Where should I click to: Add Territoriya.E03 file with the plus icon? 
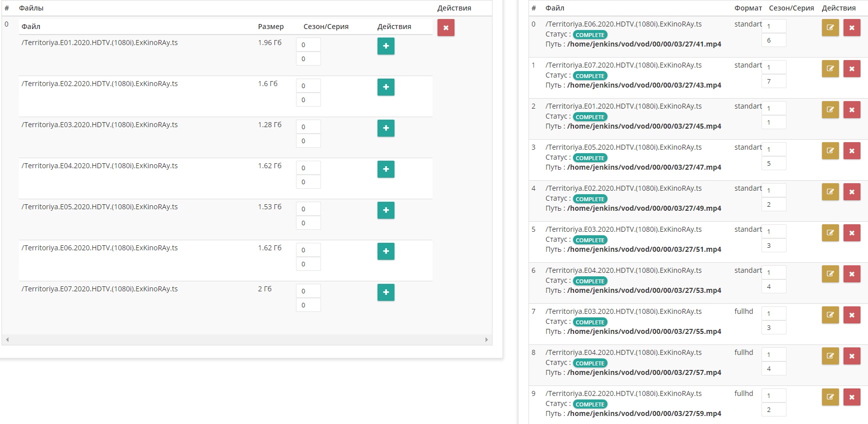385,128
